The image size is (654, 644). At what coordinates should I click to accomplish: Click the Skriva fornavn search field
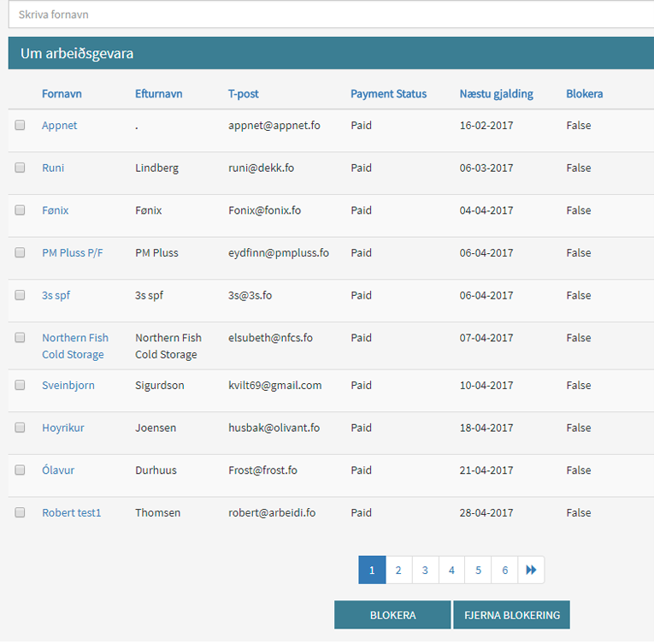click(x=331, y=15)
